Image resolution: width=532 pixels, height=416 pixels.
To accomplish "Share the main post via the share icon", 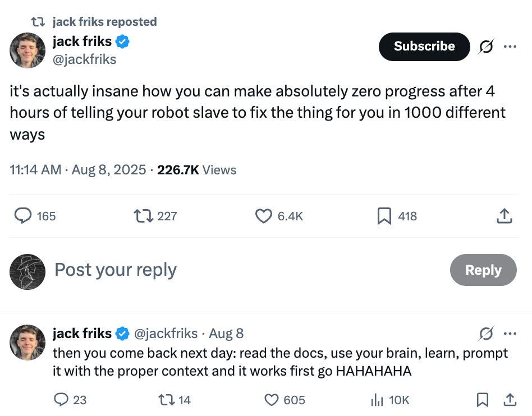I will point(505,216).
